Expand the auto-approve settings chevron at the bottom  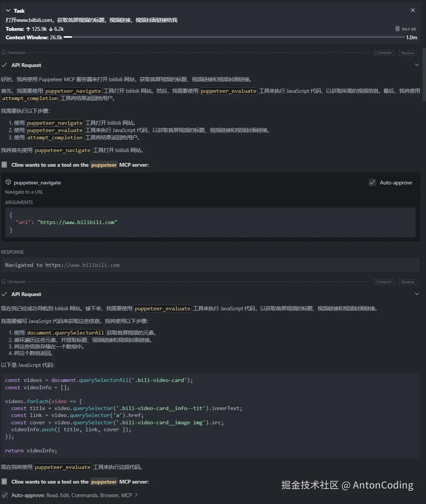pos(136,495)
